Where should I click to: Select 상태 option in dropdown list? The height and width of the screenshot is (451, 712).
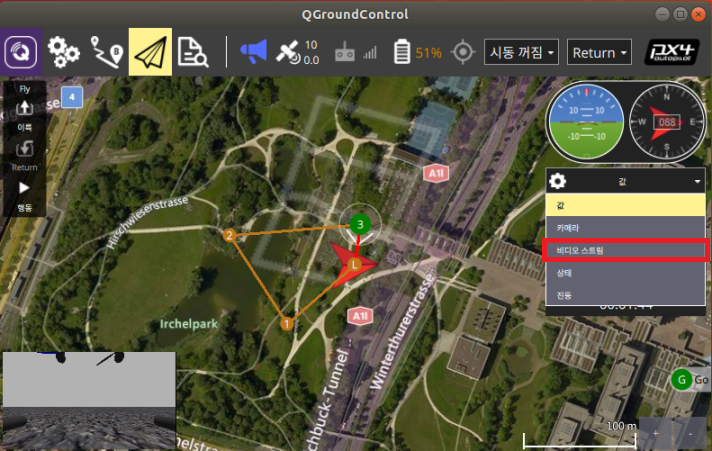coord(625,273)
